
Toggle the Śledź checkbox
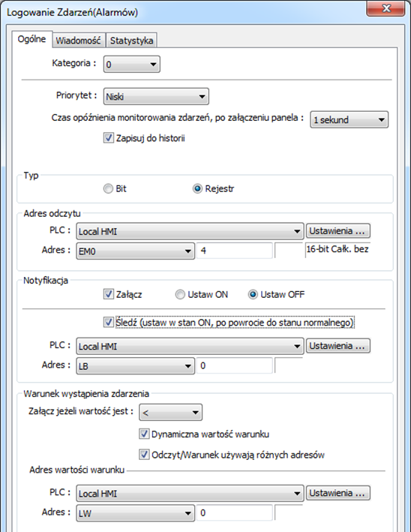pos(109,322)
